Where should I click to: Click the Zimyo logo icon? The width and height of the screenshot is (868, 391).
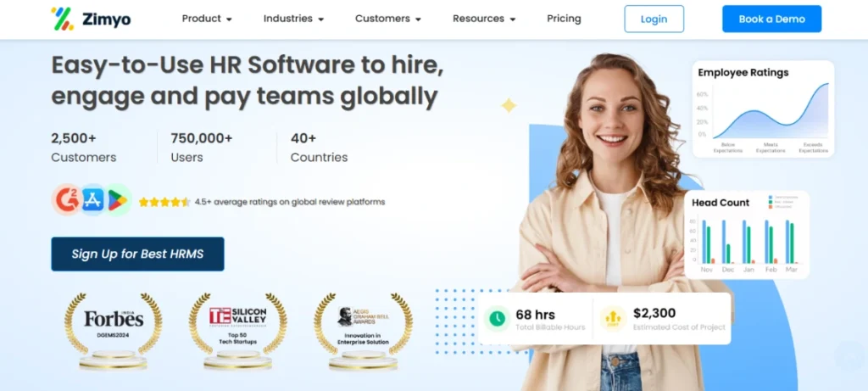click(62, 19)
